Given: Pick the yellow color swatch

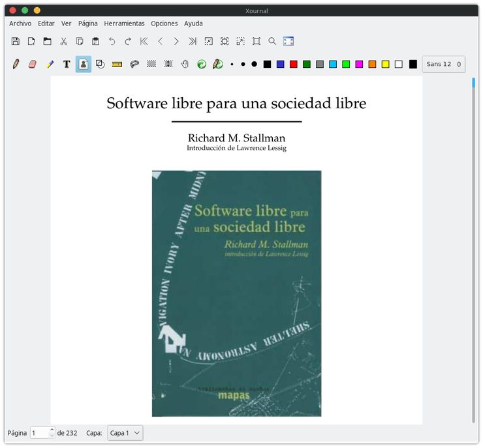Looking at the screenshot, I should [385, 64].
